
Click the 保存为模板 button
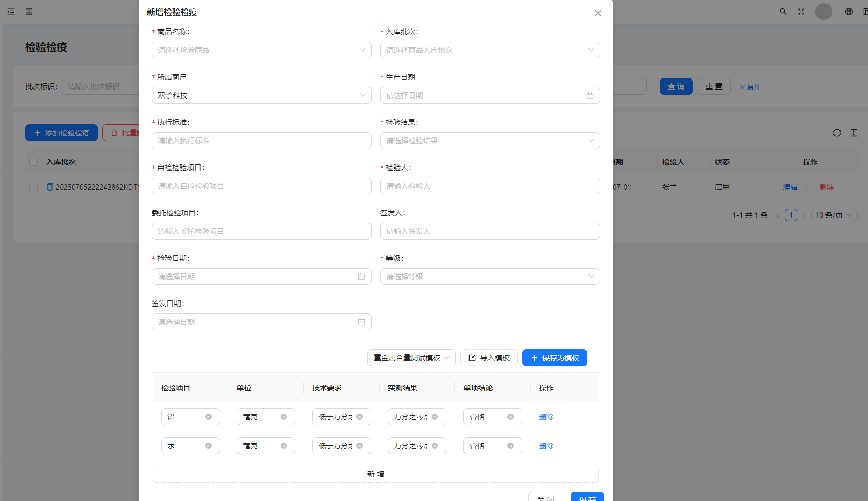[555, 358]
